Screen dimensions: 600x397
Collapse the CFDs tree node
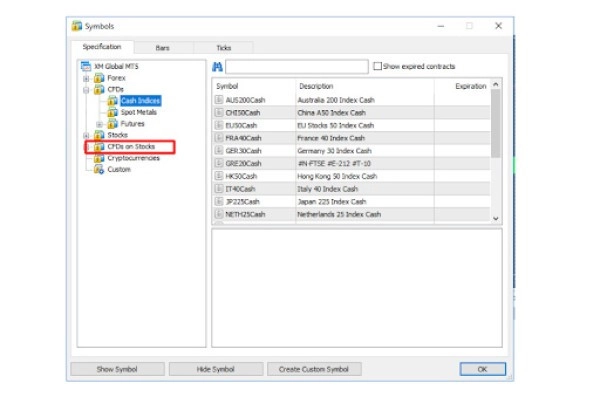click(86, 90)
